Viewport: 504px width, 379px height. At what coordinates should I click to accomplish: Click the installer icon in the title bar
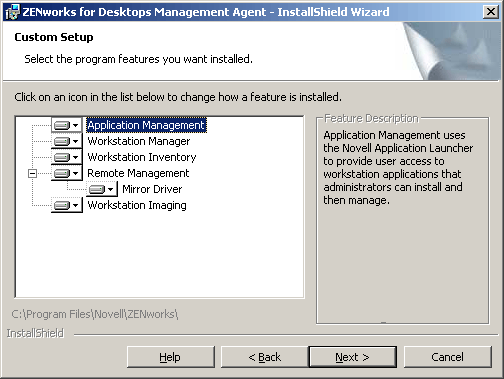point(13,12)
